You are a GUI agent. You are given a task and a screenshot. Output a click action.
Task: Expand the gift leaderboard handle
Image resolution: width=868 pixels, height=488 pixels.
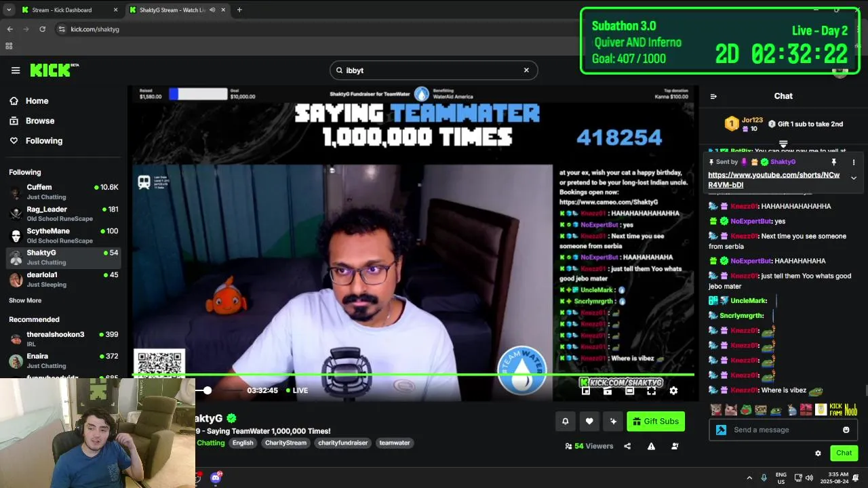(x=783, y=144)
